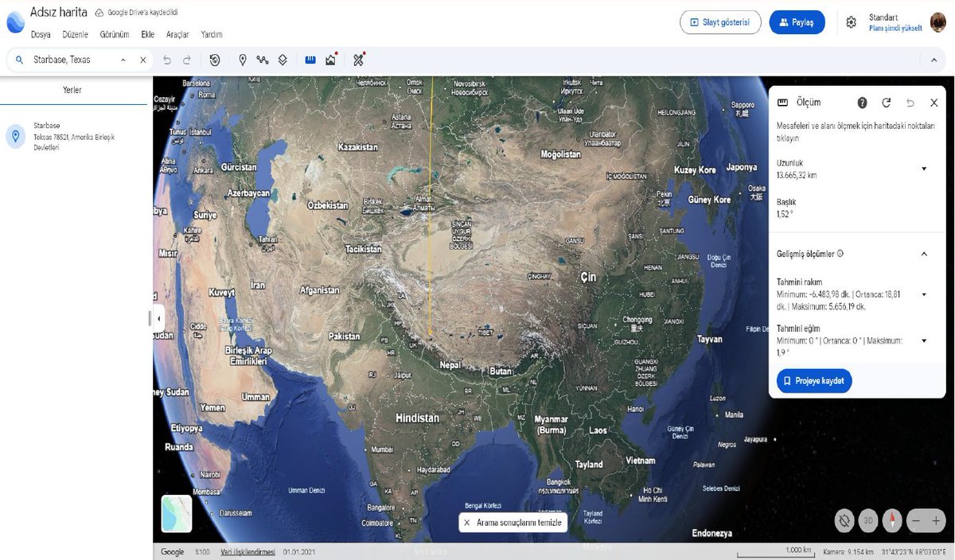Click the redo arrow in the toolbar
955x560 pixels.
[x=187, y=60]
